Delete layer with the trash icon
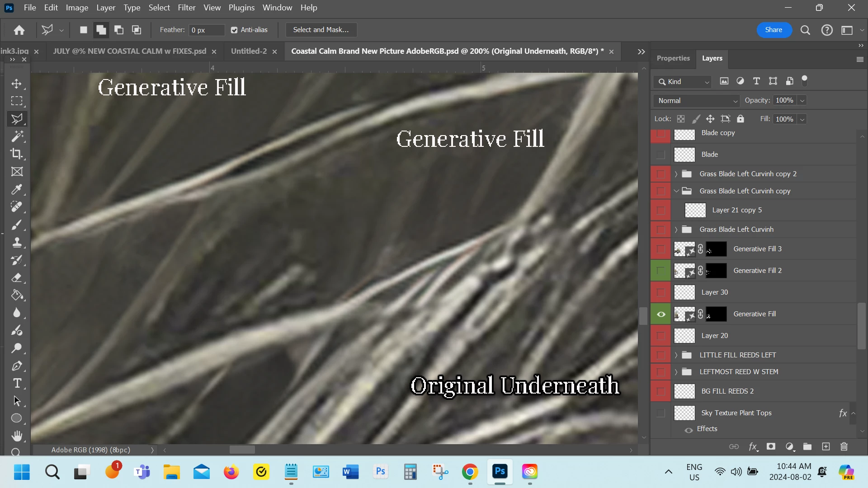This screenshot has width=868, height=488. 844,447
